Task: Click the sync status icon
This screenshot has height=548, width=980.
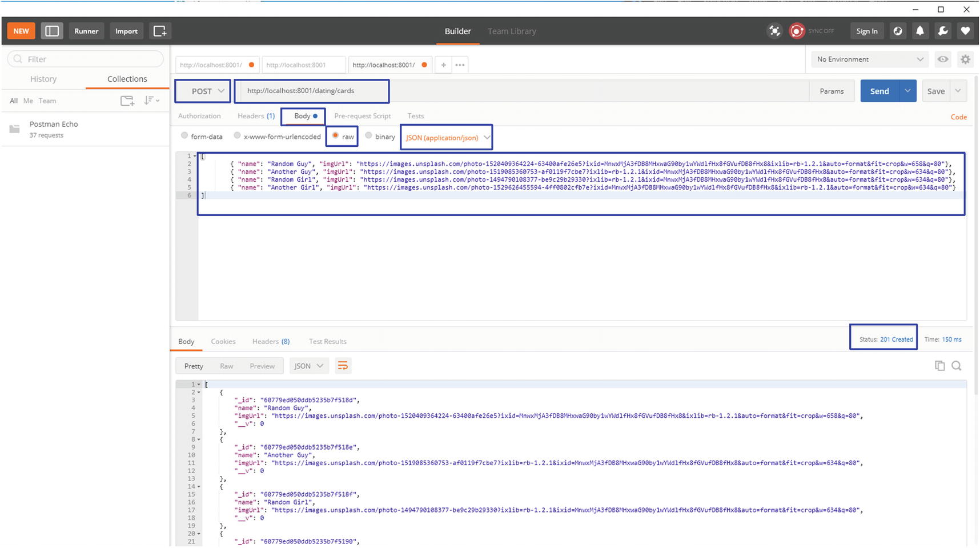Action: click(796, 31)
